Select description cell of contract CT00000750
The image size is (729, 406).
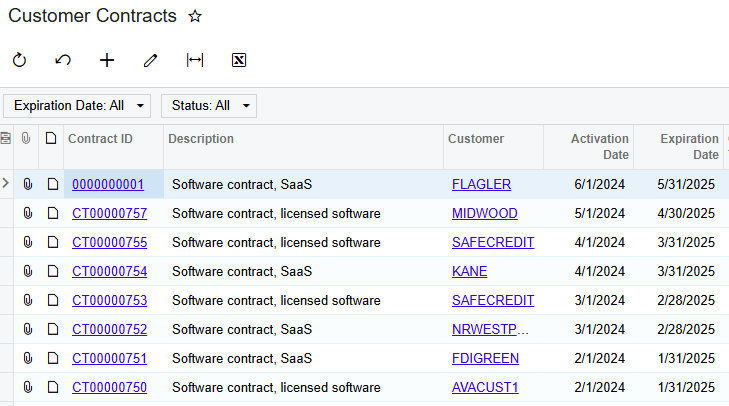click(x=304, y=387)
